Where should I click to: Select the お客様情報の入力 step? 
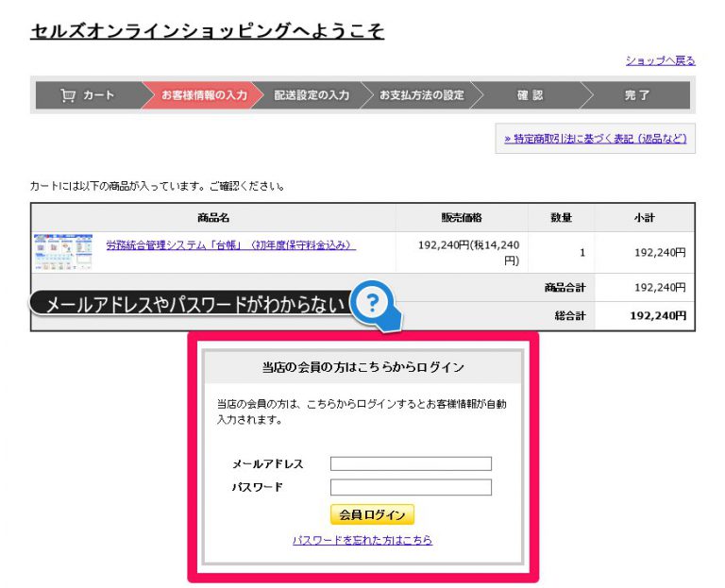click(204, 95)
